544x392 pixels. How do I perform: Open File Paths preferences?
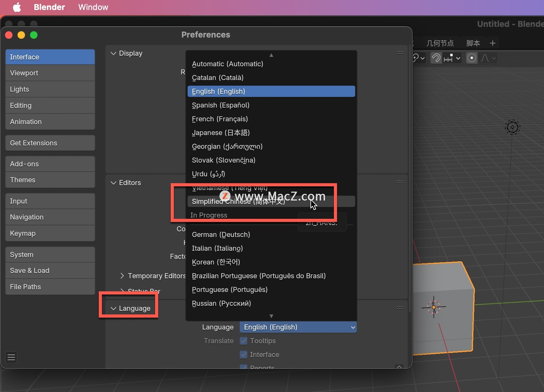click(x=50, y=287)
